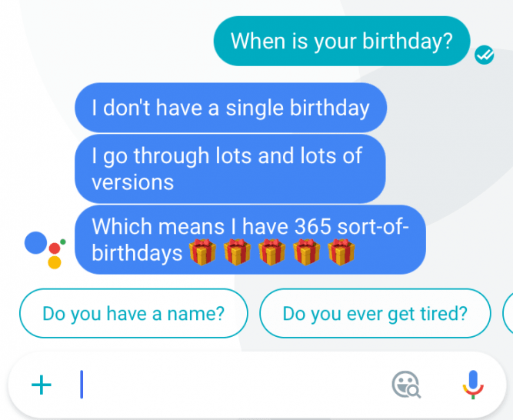Tap the word "birthdays" beside the gifts
The width and height of the screenshot is (513, 420).
138,253
